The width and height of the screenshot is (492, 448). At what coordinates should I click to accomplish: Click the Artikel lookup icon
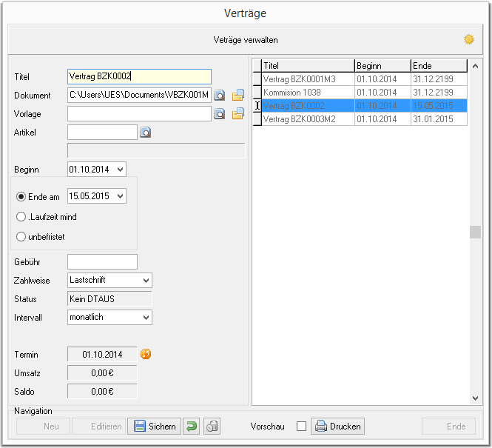[145, 132]
